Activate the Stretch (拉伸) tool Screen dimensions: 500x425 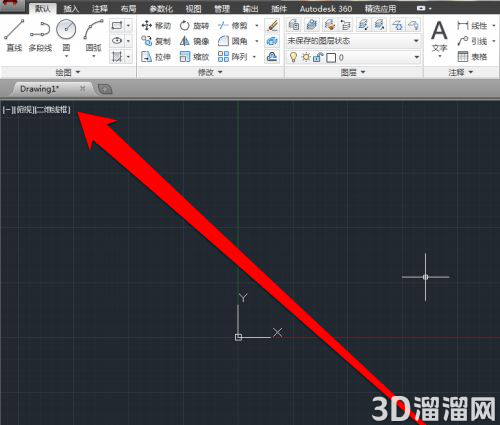coord(156,57)
